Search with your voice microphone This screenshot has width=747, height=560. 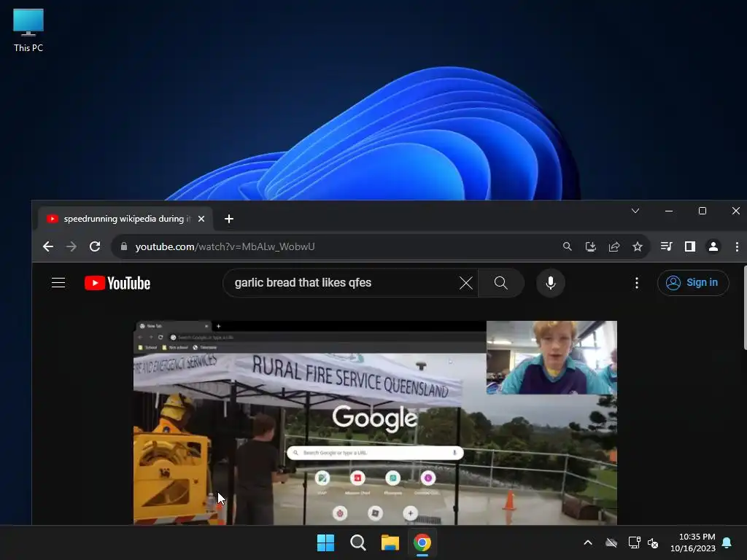click(x=550, y=283)
